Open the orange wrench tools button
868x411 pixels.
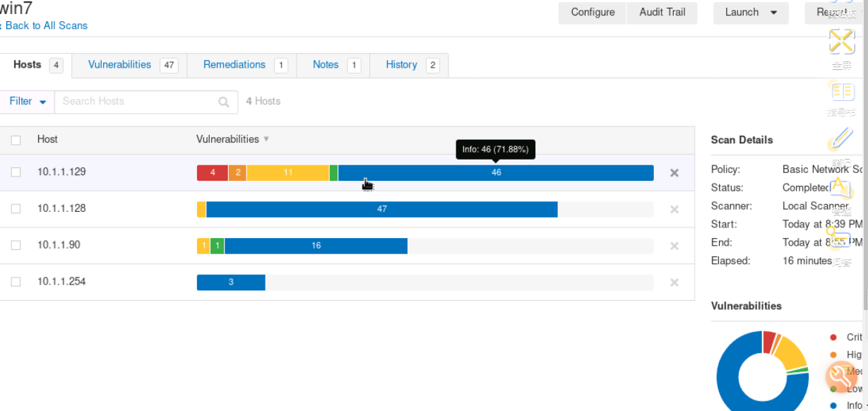tap(841, 377)
